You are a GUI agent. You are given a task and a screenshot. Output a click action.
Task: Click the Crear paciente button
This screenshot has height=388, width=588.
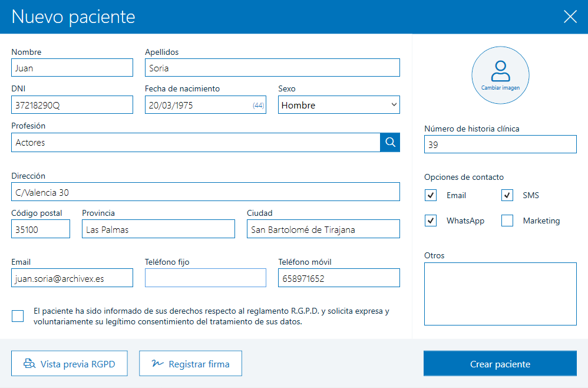500,363
